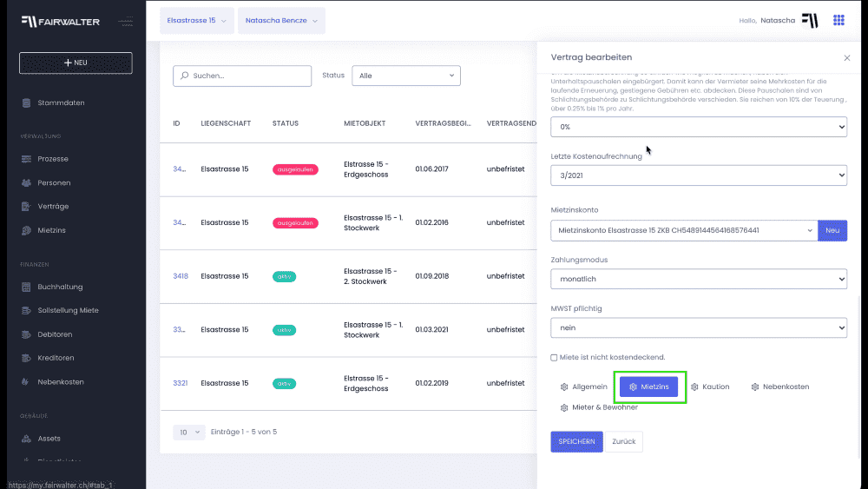Viewport: 868px width, 489px height.
Task: Expand the Status filter dropdown
Action: tap(405, 76)
